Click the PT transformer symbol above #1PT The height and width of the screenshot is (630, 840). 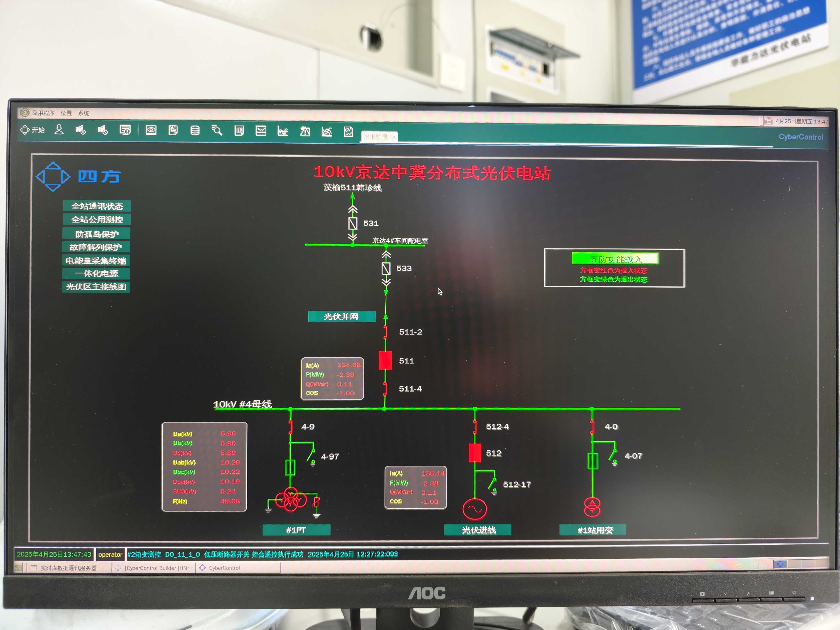291,499
